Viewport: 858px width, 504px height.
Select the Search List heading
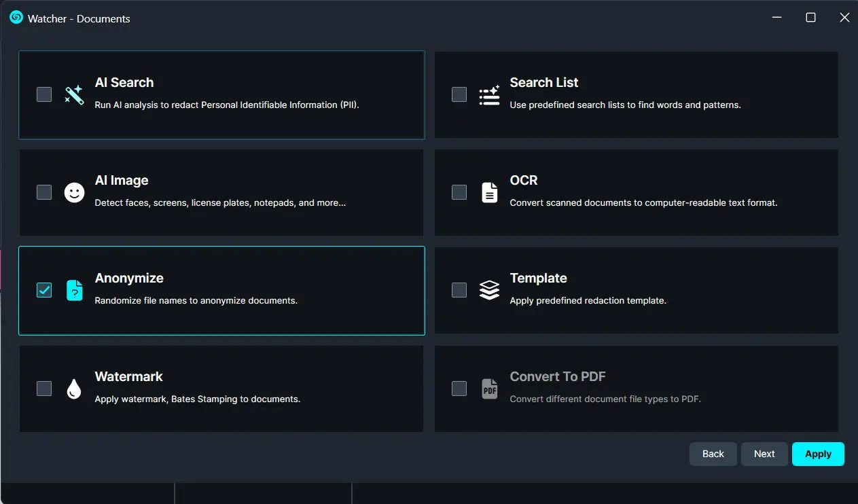[544, 82]
